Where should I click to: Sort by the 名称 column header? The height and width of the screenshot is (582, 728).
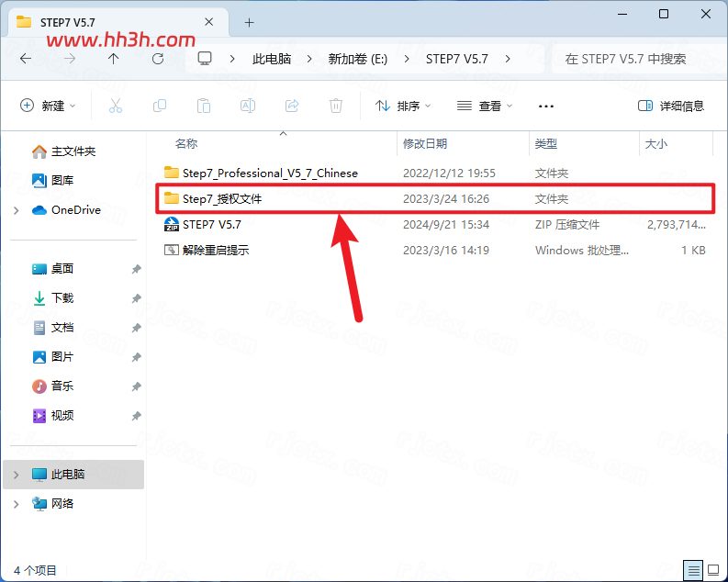[x=186, y=144]
